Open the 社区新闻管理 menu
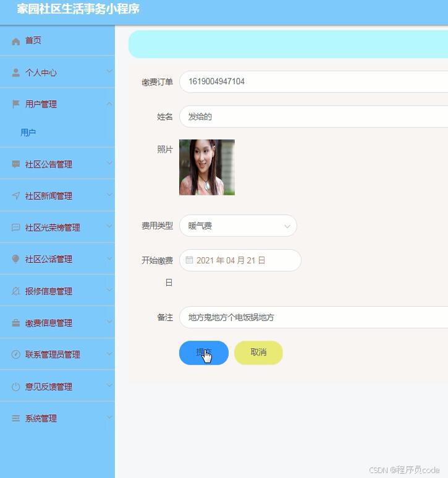 tap(57, 195)
